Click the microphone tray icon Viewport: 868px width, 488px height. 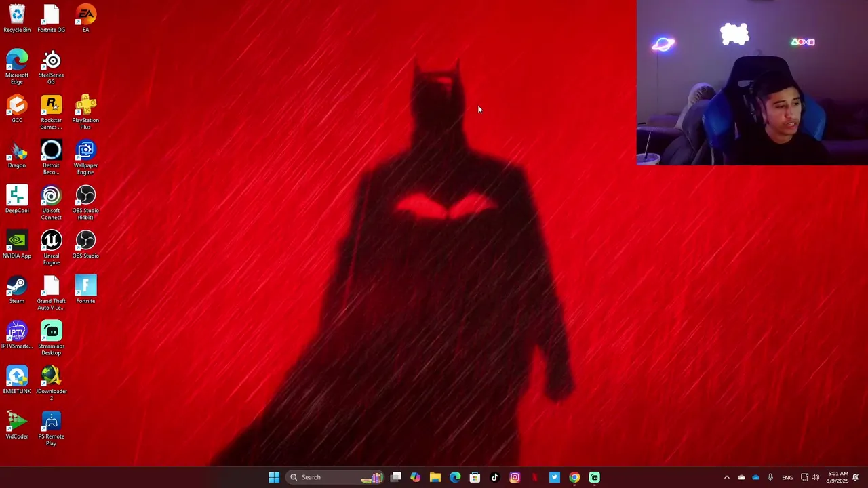click(770, 477)
